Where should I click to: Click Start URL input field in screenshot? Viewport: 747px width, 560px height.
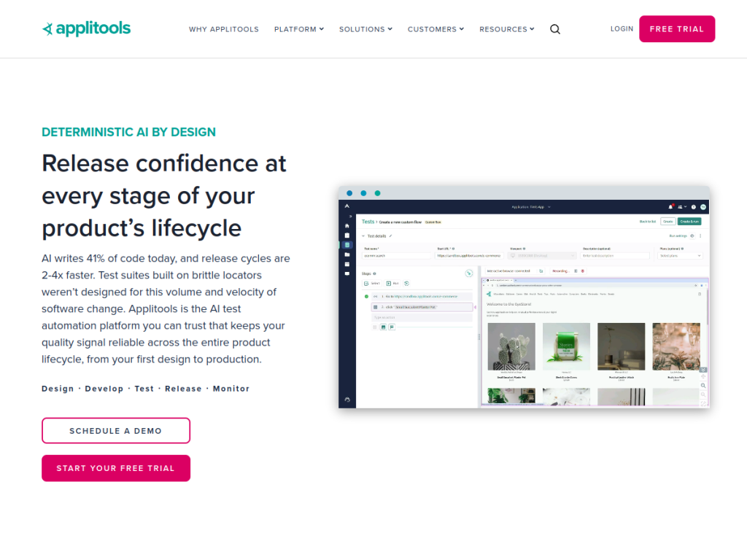(469, 256)
